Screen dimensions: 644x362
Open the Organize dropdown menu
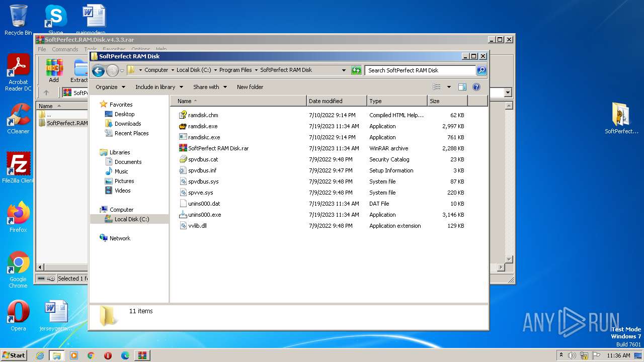coord(110,87)
